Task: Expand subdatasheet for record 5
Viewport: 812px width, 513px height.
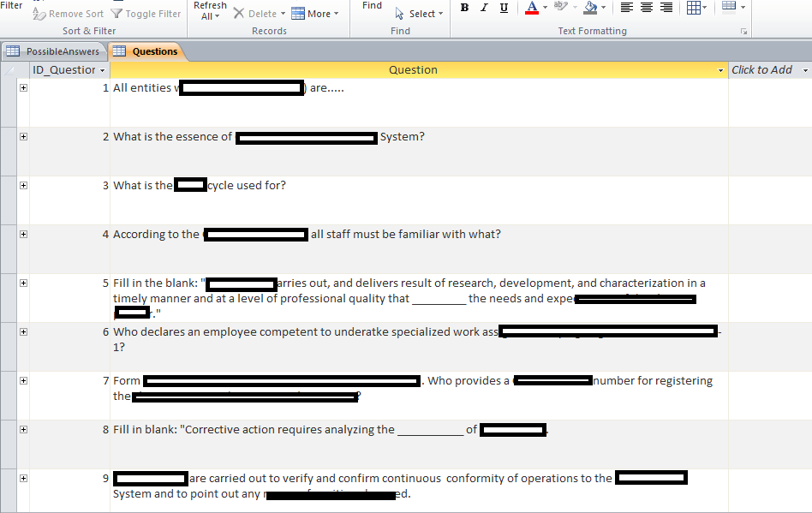Action: tap(23, 283)
